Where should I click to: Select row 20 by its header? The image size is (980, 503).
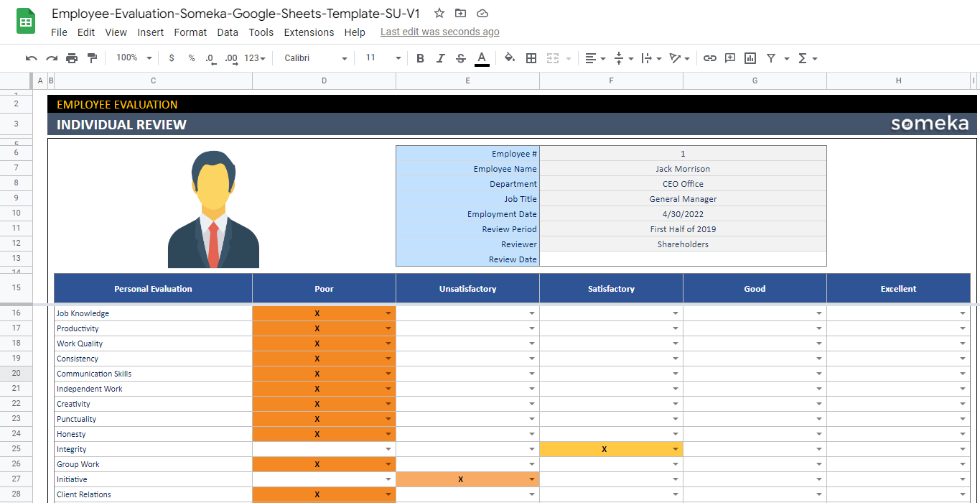[16, 373]
